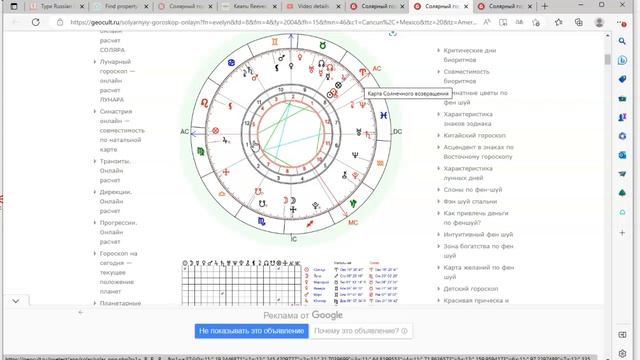Click the Scorpio sign on the chart
Viewport: 640px width, 360px height.
pos(262,222)
